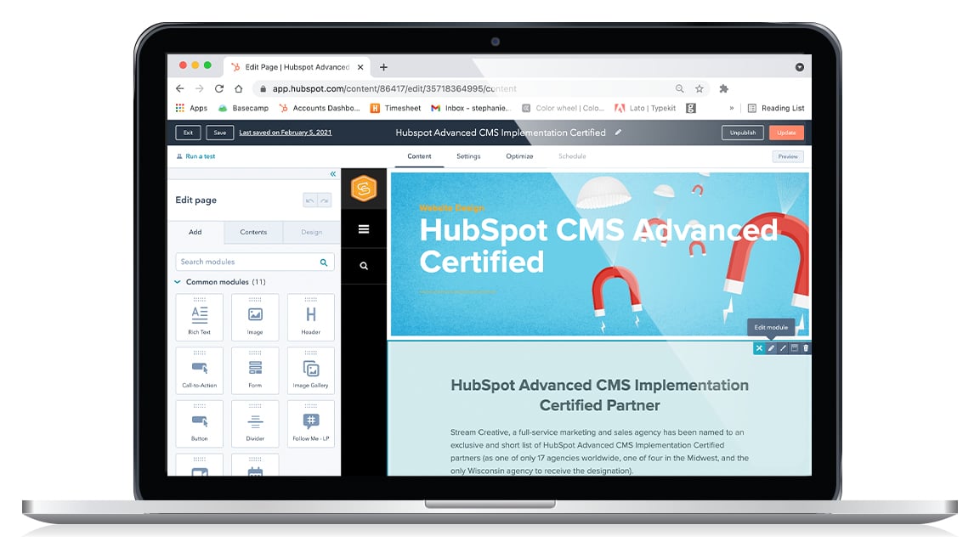Switch to the Design tab
Image resolution: width=980 pixels, height=553 pixels.
click(311, 232)
